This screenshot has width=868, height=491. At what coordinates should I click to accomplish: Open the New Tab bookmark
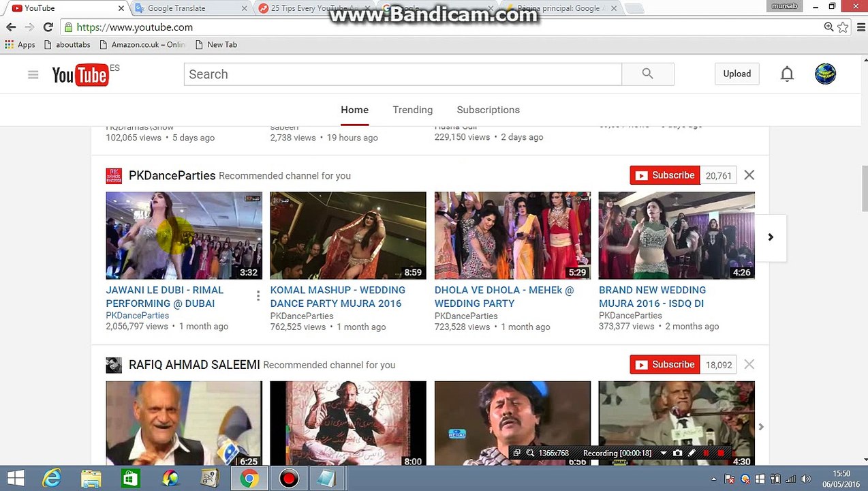click(x=216, y=44)
